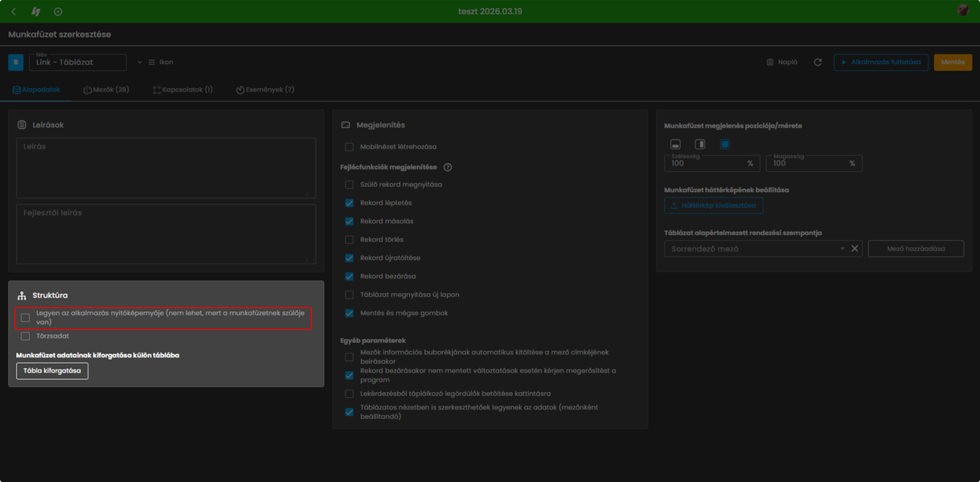
Task: Click the grid icon next to Ikon
Action: (x=152, y=62)
